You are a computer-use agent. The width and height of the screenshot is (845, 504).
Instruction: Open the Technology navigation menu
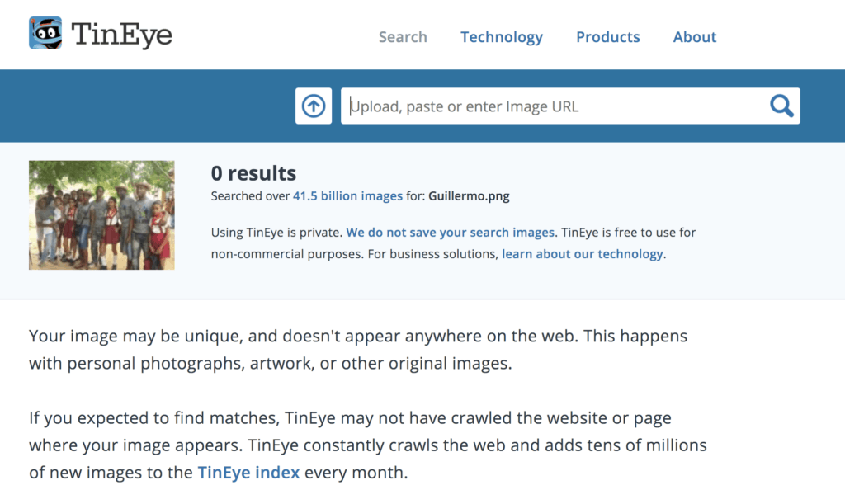(501, 37)
